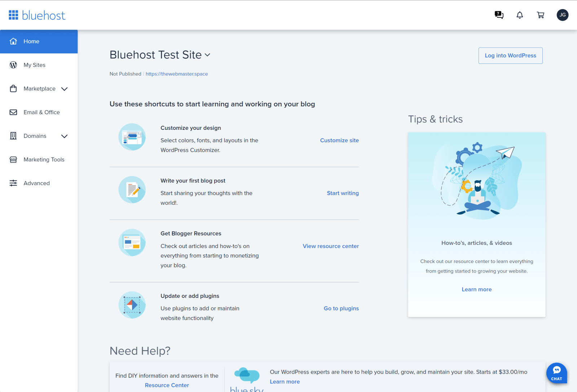The height and width of the screenshot is (392, 577).
Task: Click the Customize your design heading
Action: point(191,128)
